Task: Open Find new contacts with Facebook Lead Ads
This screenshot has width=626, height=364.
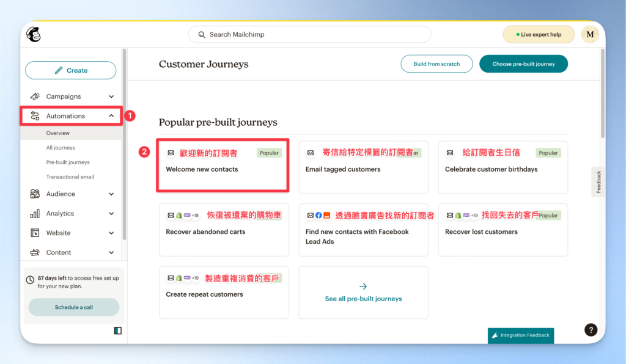Action: coord(363,230)
